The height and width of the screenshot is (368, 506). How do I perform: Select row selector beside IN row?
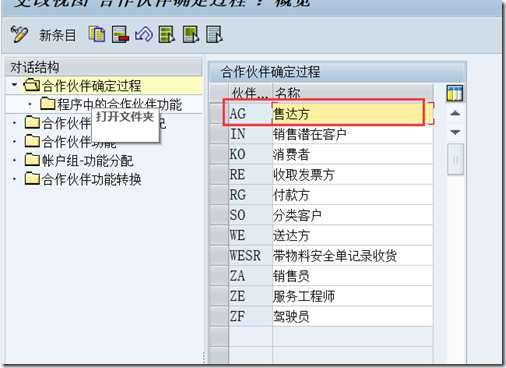(x=219, y=134)
